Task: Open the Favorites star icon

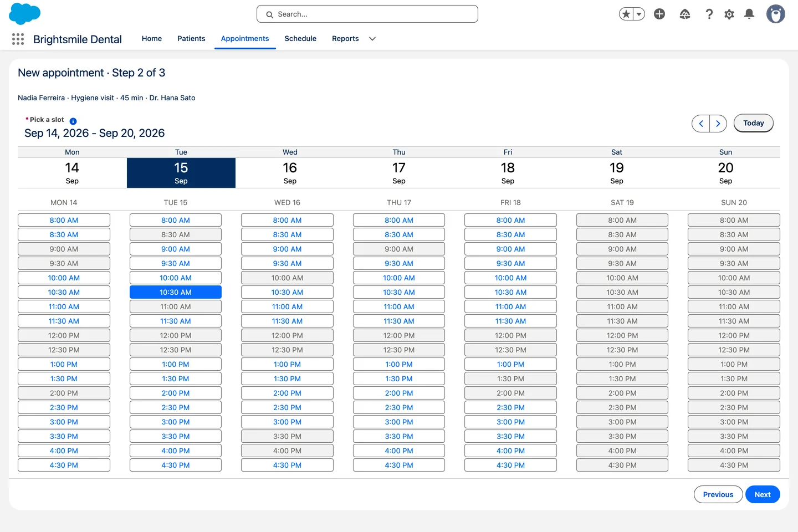Action: pyautogui.click(x=626, y=14)
